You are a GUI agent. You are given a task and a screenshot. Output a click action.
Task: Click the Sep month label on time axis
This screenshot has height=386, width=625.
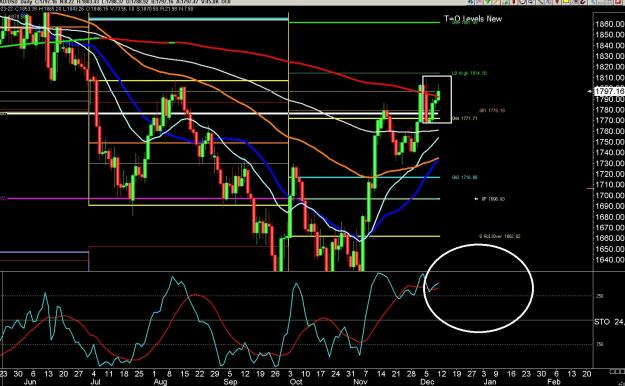230,382
